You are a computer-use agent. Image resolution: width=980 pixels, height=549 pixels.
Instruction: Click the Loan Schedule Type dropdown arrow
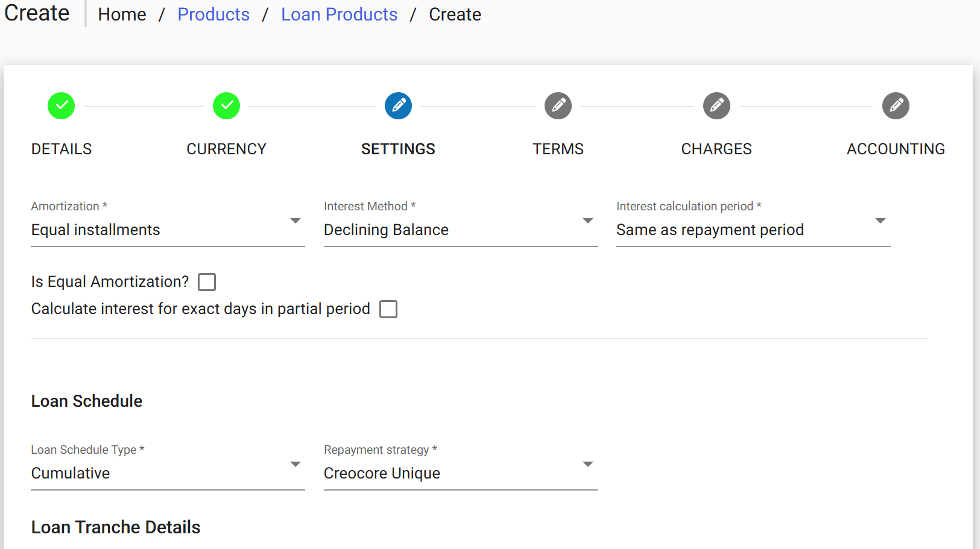click(296, 465)
